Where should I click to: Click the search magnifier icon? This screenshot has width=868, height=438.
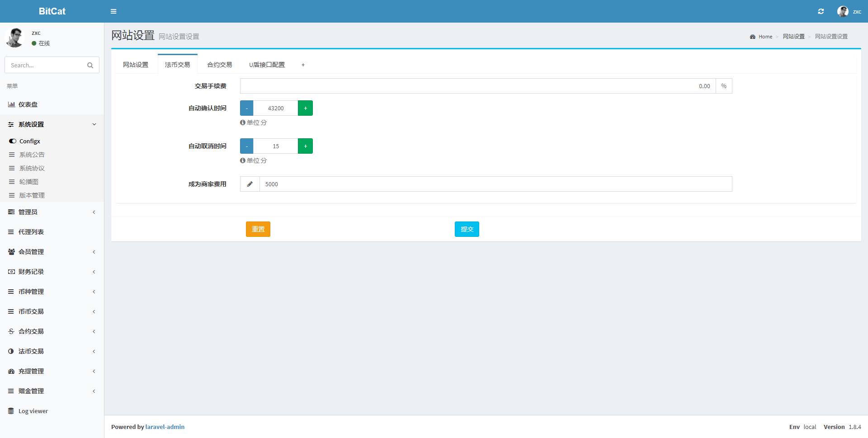point(90,65)
